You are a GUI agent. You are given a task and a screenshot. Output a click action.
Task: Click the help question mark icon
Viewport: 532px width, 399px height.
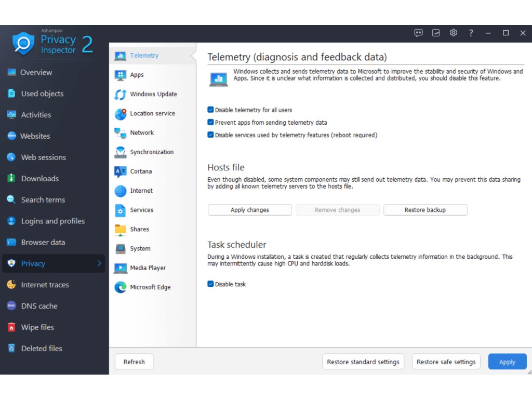[x=471, y=33]
